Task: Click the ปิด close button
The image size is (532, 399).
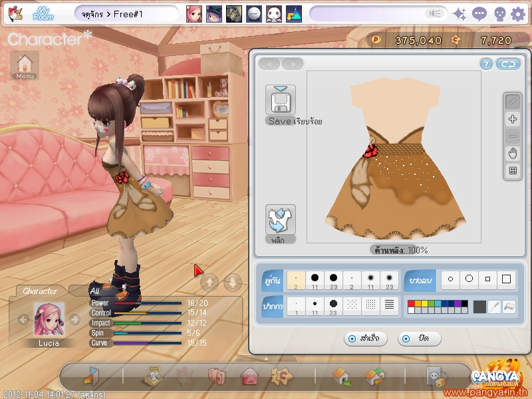Action: tap(420, 338)
